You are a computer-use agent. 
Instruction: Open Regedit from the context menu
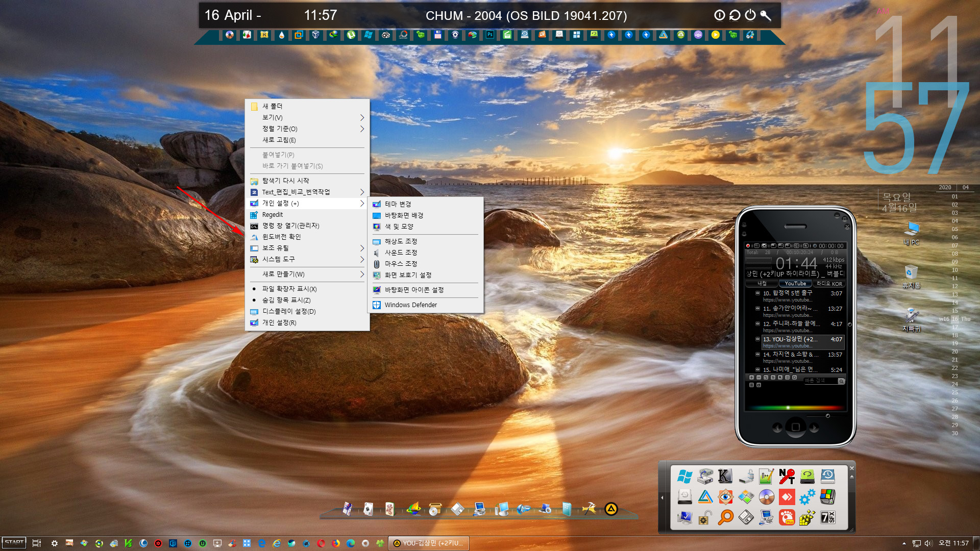[x=307, y=214]
